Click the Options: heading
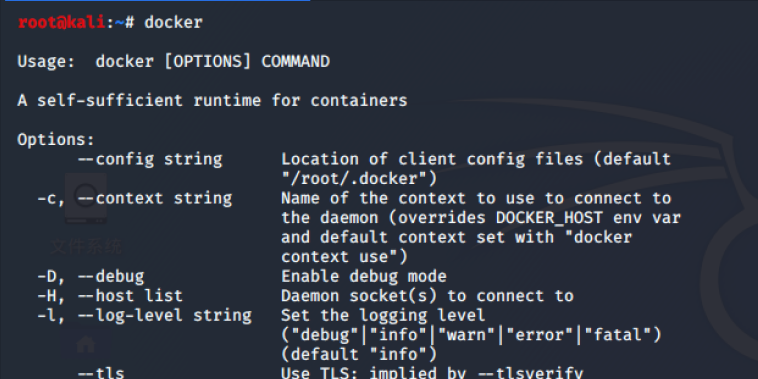The width and height of the screenshot is (758, 379). [56, 140]
